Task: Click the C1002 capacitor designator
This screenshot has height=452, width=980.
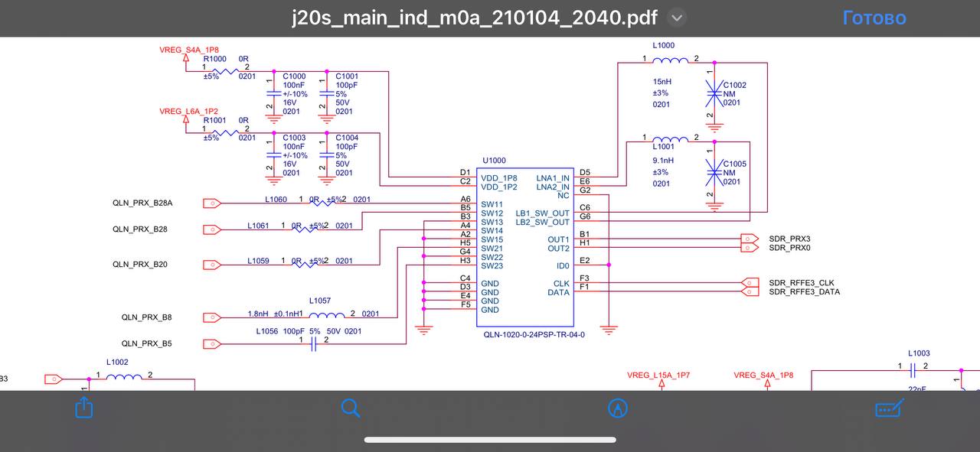Action: coord(735,86)
